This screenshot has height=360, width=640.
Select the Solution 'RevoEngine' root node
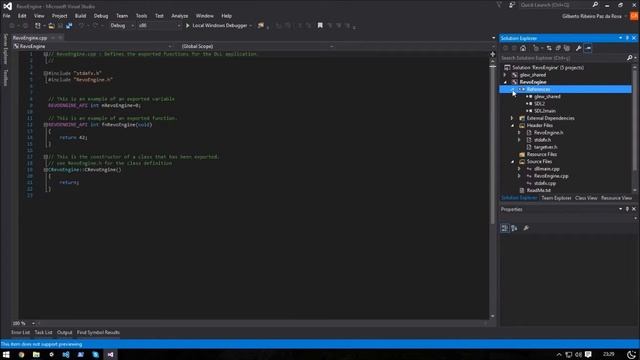click(547, 67)
